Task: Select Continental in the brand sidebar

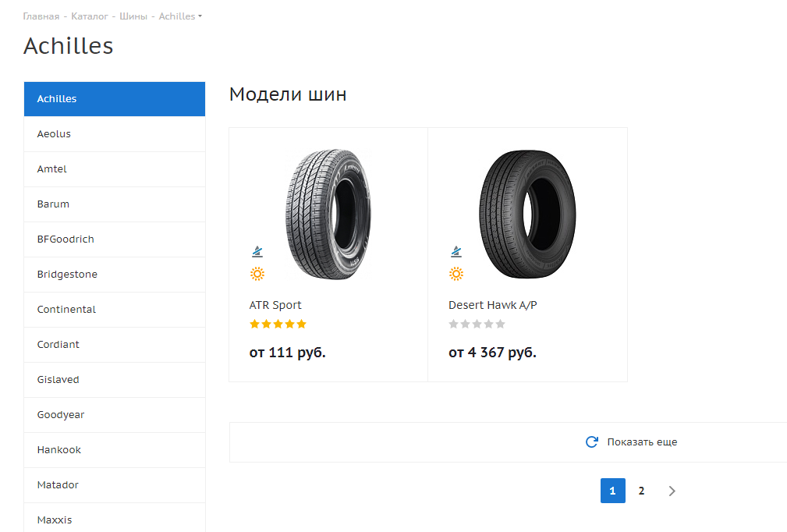Action: pyautogui.click(x=115, y=310)
